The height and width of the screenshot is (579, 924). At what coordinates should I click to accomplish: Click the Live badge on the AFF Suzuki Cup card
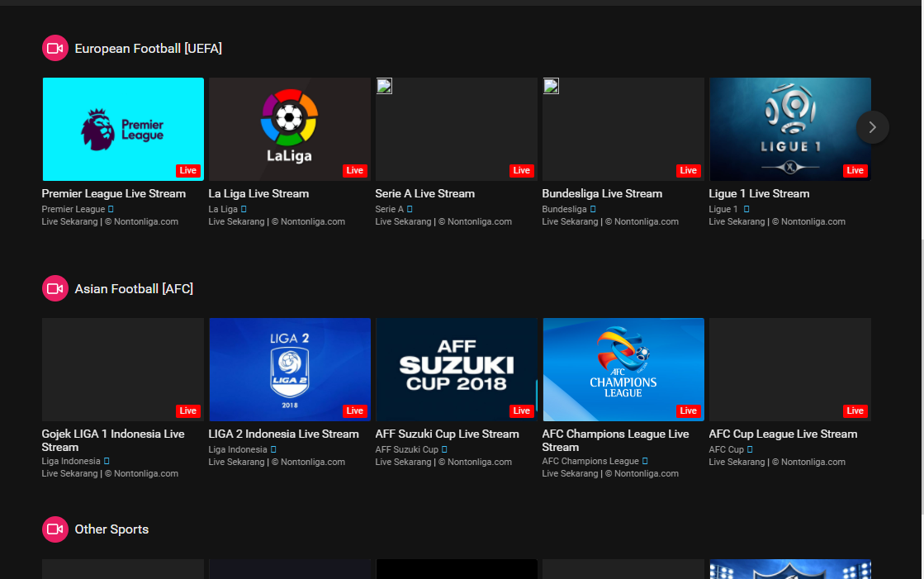point(522,411)
